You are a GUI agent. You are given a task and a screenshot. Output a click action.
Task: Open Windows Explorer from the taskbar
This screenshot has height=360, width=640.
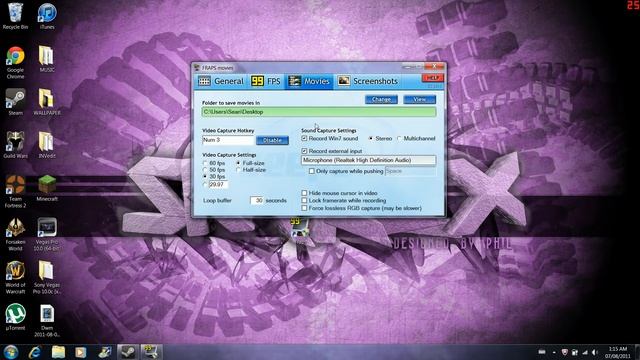pos(58,352)
